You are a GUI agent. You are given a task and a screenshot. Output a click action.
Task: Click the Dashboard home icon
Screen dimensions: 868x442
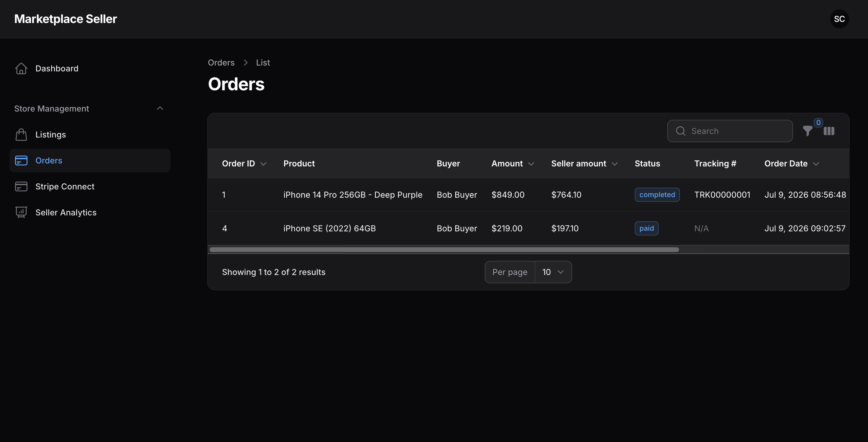21,68
